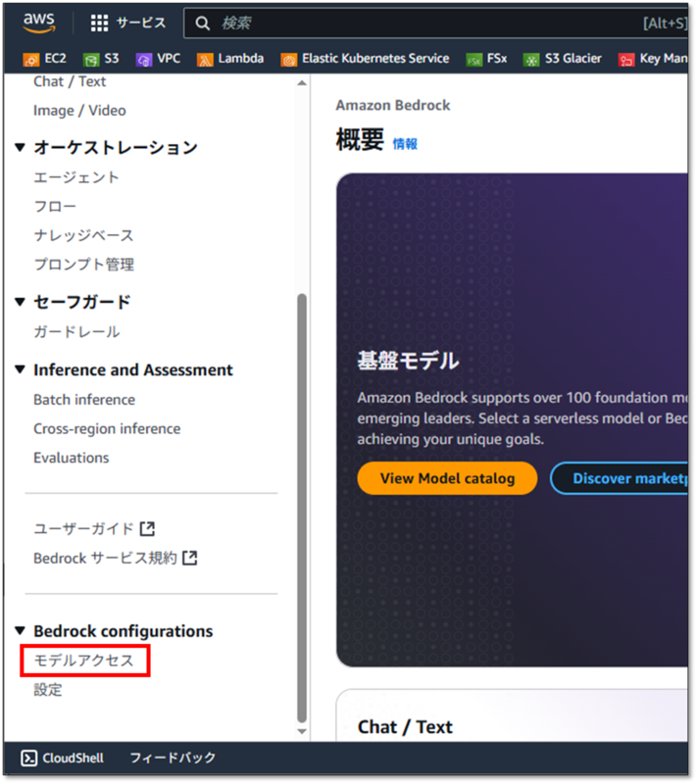Open the Lambda shortcut icon
The image size is (697, 784).
coord(205,60)
